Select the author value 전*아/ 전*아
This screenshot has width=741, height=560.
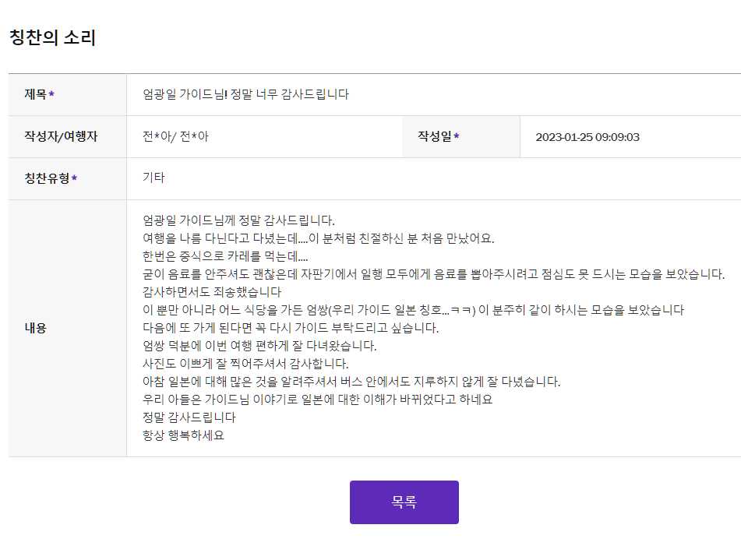[x=175, y=136]
